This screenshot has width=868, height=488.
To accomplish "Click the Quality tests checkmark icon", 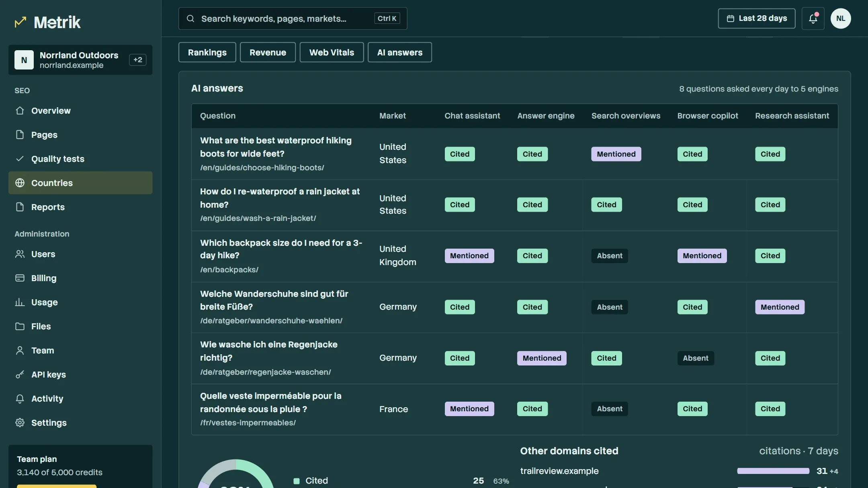I will pos(20,159).
